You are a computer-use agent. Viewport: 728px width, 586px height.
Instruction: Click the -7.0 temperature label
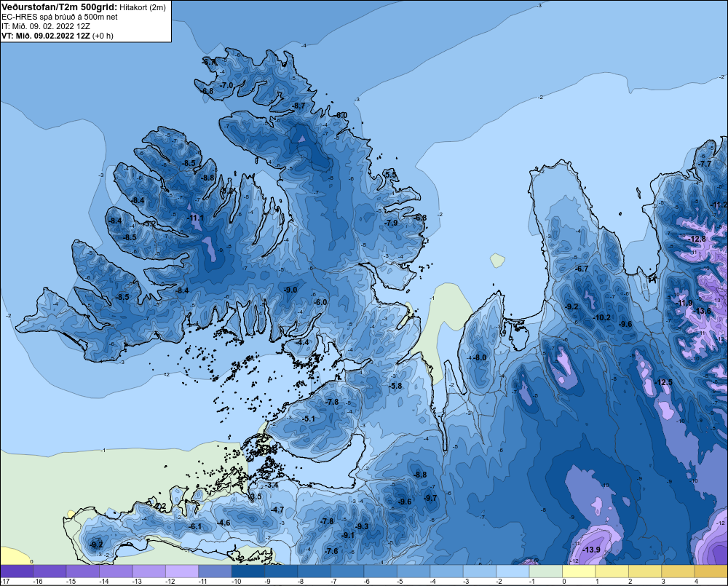coord(226,85)
